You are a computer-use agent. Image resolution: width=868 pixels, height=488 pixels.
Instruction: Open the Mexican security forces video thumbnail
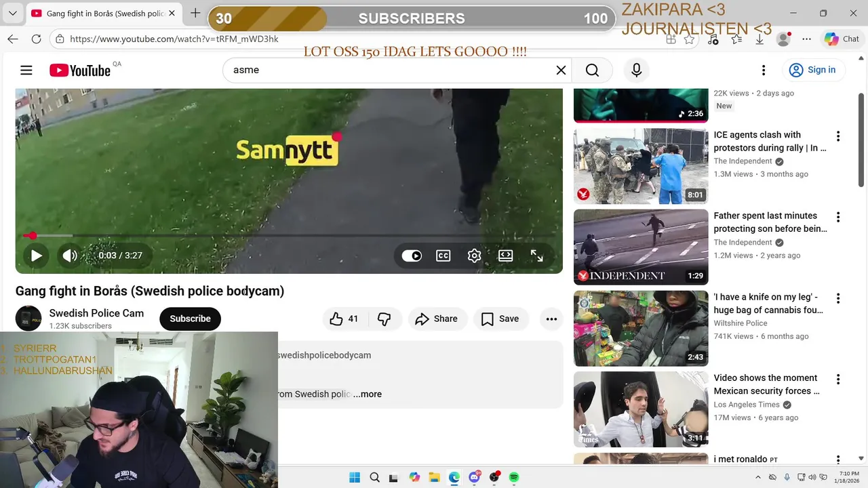pyautogui.click(x=641, y=409)
